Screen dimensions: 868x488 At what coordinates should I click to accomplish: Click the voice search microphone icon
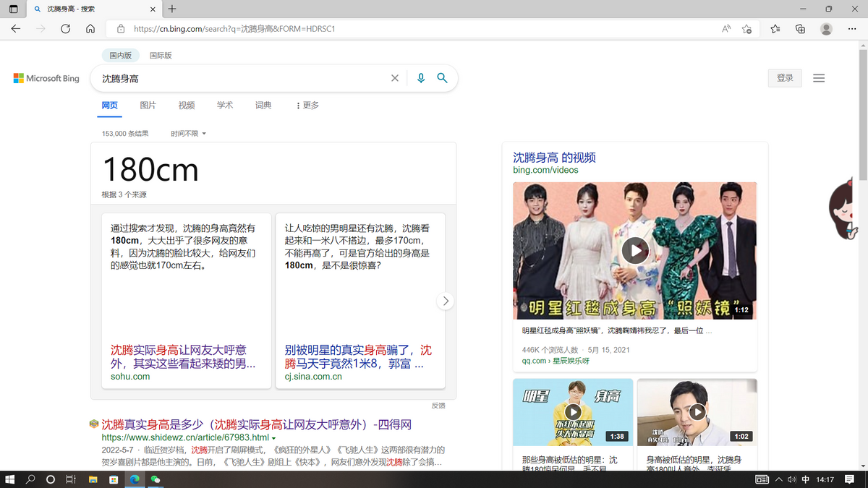point(421,78)
